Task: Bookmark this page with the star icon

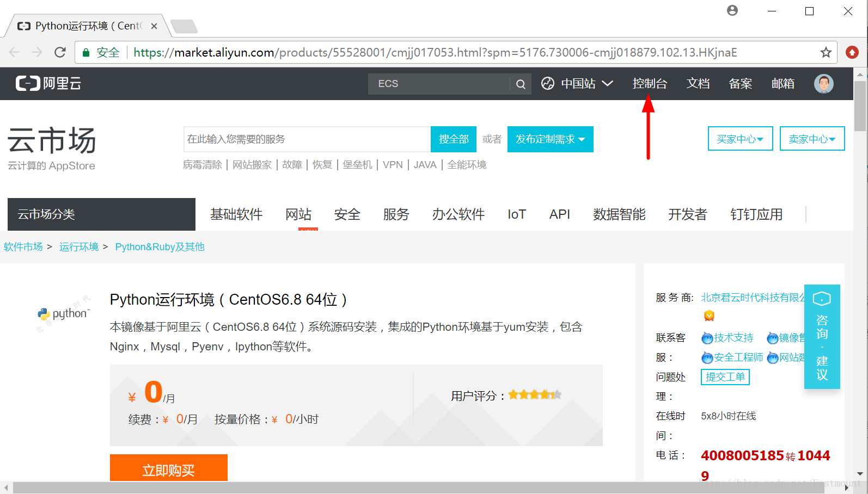Action: tap(826, 52)
